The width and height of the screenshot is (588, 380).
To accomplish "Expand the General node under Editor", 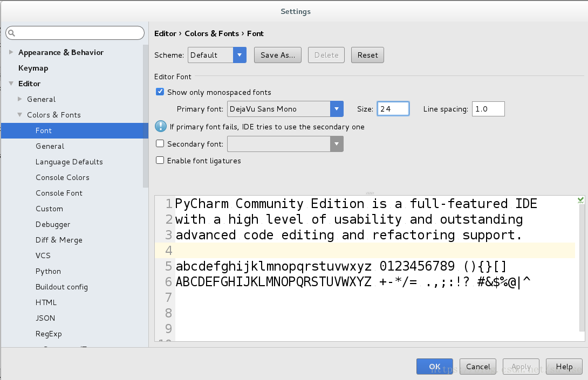I will coord(20,99).
